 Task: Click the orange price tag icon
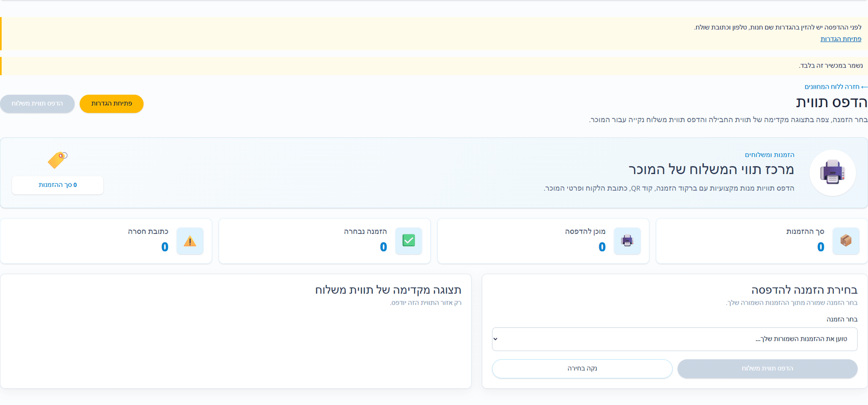pos(57,160)
